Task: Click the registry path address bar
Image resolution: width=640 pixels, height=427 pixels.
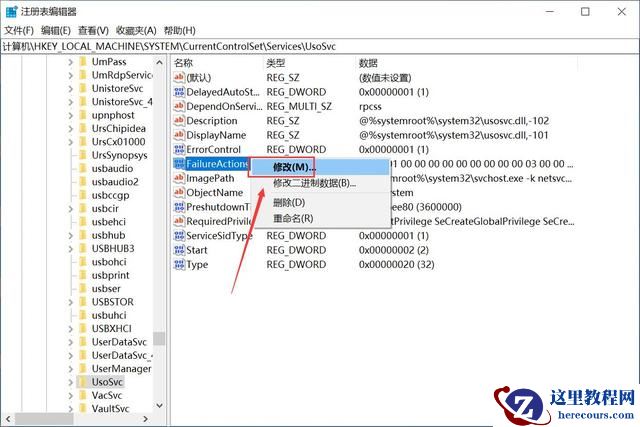Action: (x=320, y=47)
